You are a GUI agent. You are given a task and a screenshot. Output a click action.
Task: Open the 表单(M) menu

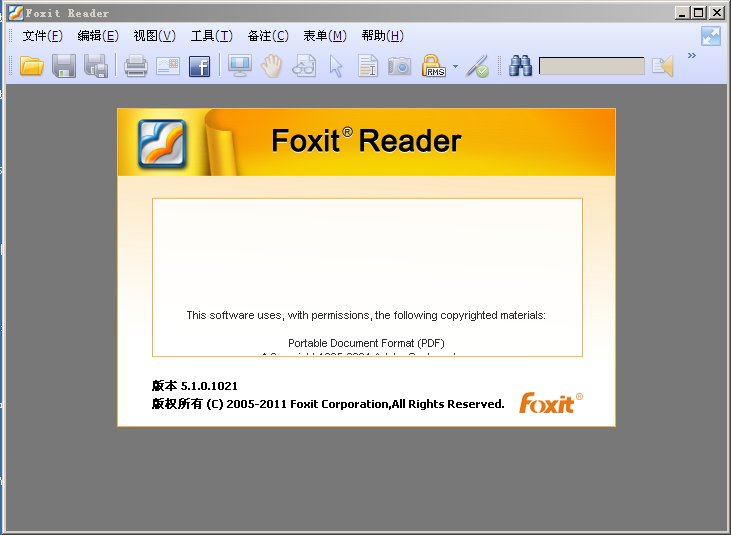(x=325, y=36)
